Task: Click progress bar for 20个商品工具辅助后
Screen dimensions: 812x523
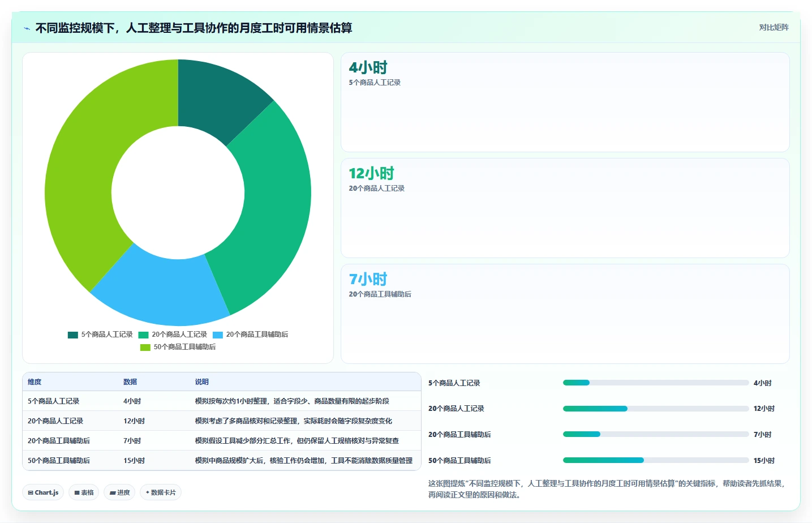Action: point(656,435)
